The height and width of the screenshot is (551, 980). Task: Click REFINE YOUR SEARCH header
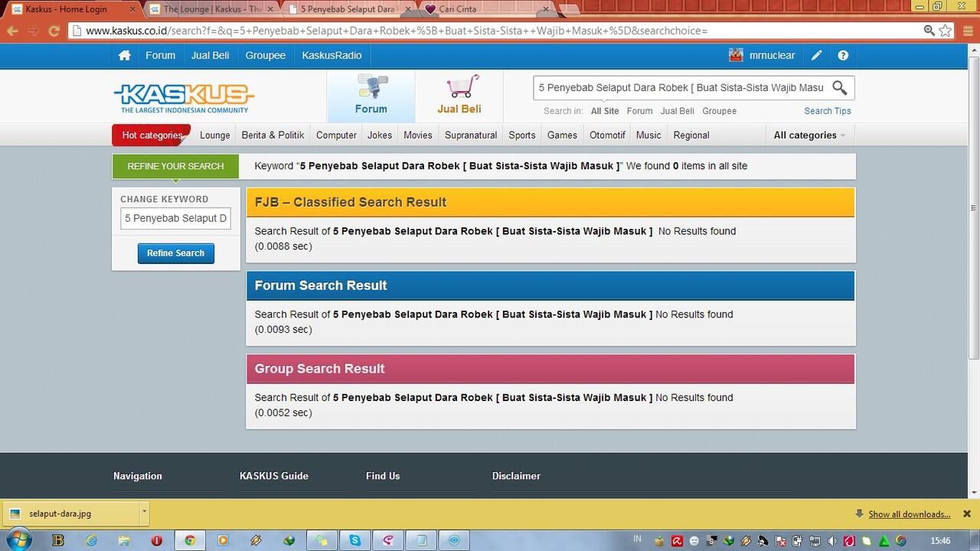pos(175,166)
